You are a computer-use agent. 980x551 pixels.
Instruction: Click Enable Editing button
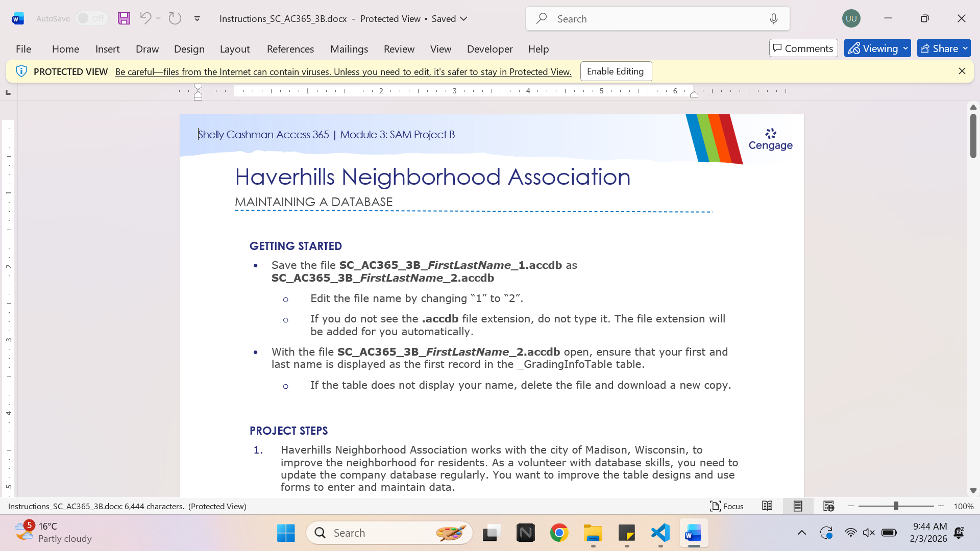(x=616, y=71)
